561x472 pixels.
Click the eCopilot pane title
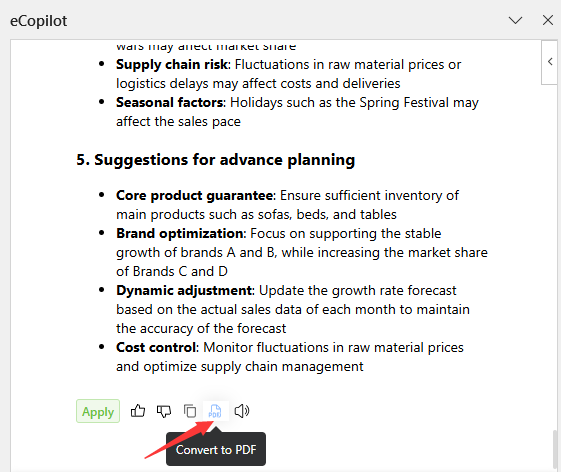coord(38,21)
